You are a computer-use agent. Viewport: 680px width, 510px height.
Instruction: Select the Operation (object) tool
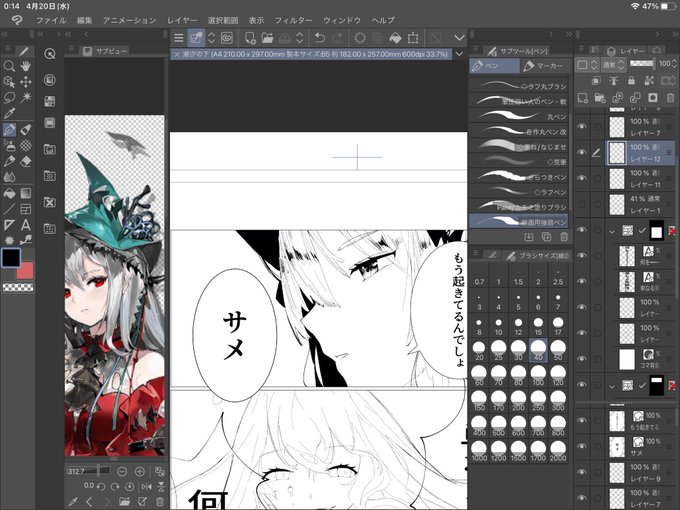(9, 82)
